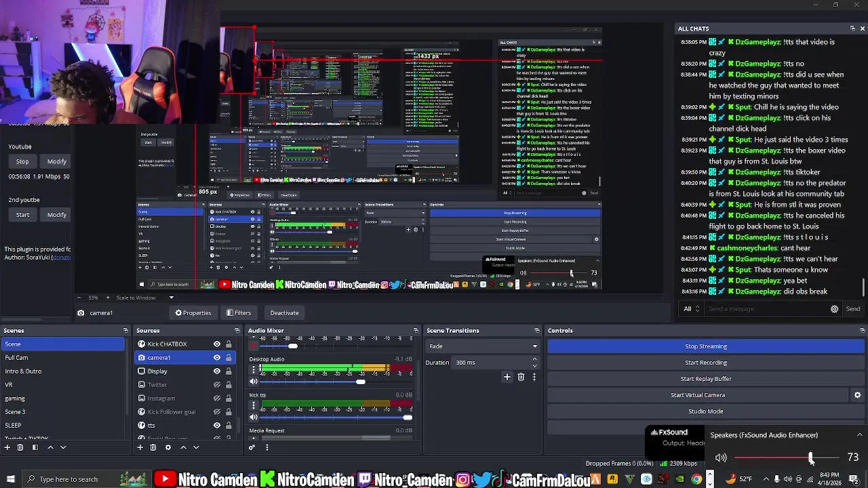The height and width of the screenshot is (488, 868).
Task: Show the Kick Follower goal source
Action: 217,412
